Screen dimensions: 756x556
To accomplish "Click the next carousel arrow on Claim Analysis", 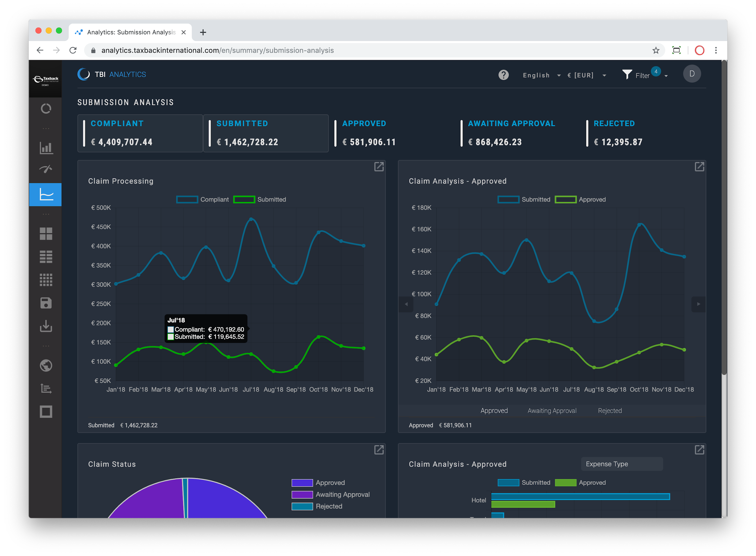I will click(698, 304).
